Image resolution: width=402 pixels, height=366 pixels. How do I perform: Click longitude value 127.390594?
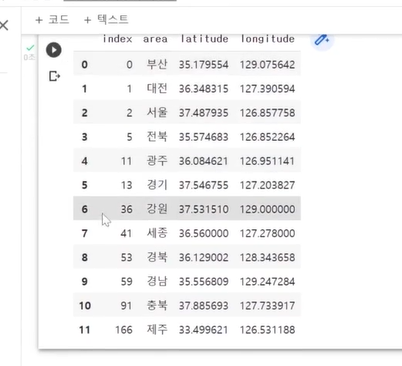pyautogui.click(x=267, y=89)
